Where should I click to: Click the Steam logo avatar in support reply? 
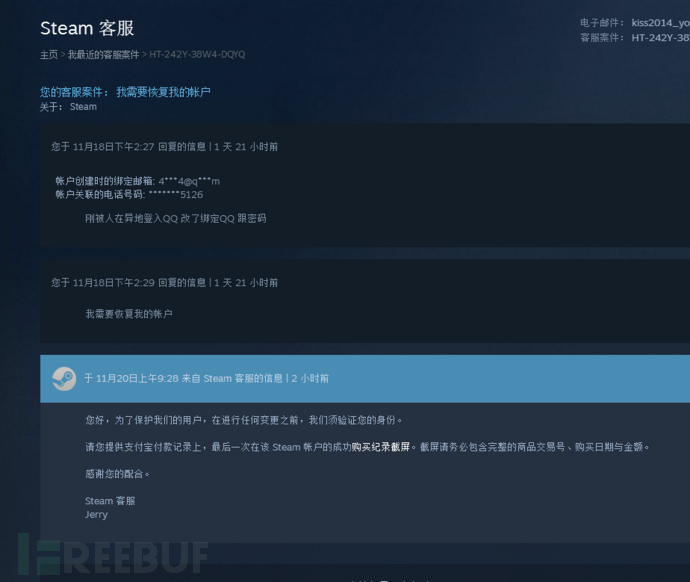[64, 379]
